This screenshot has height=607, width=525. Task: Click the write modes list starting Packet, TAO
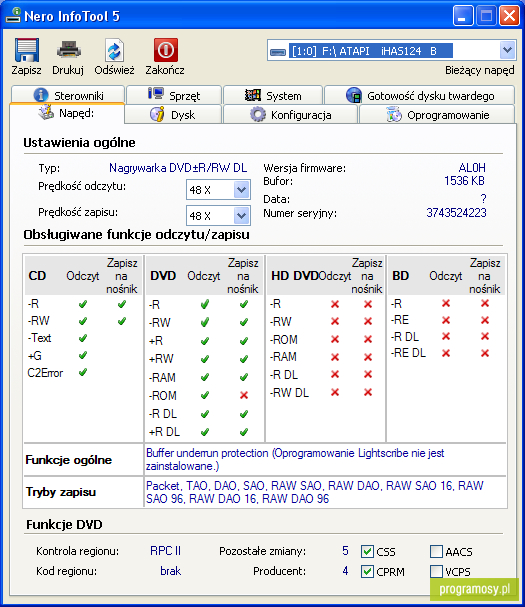(314, 492)
